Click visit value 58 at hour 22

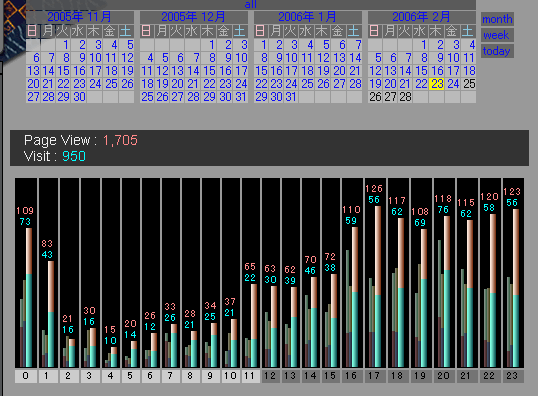click(x=489, y=208)
